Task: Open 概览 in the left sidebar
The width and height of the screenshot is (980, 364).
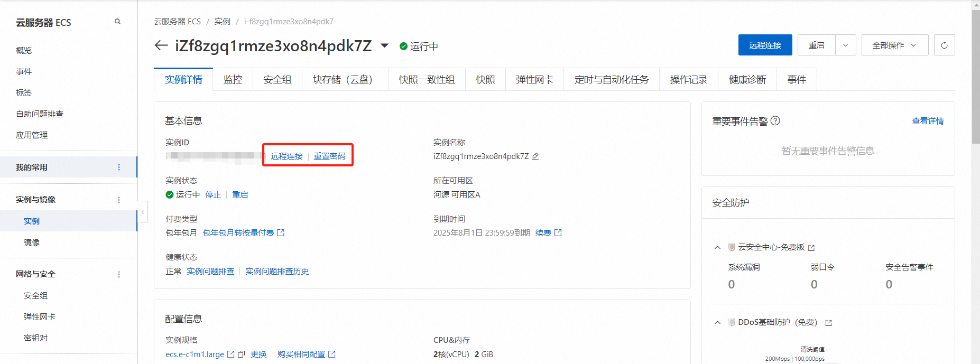Action: [24, 50]
